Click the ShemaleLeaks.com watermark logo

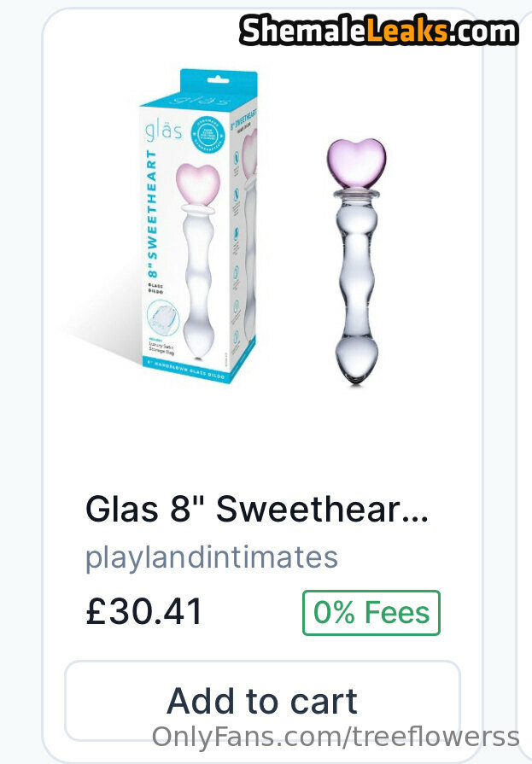pyautogui.click(x=378, y=31)
